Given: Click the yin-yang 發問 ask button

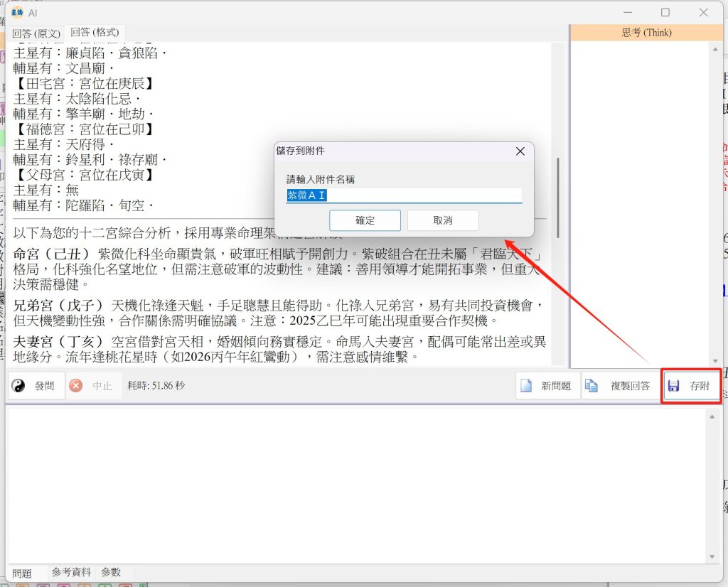Looking at the screenshot, I should click(x=36, y=386).
